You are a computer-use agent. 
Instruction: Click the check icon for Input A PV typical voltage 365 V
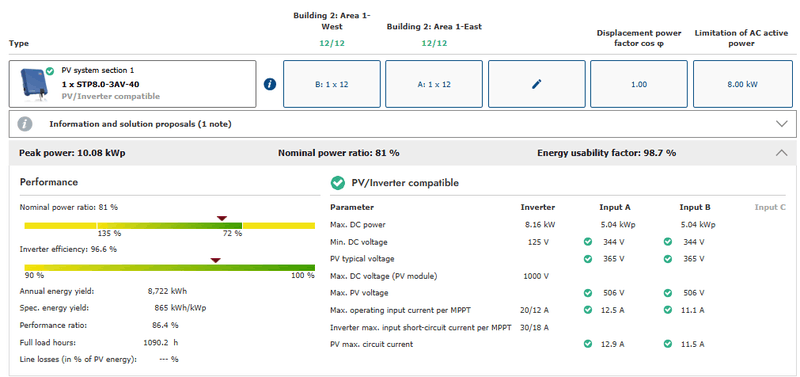click(x=588, y=259)
